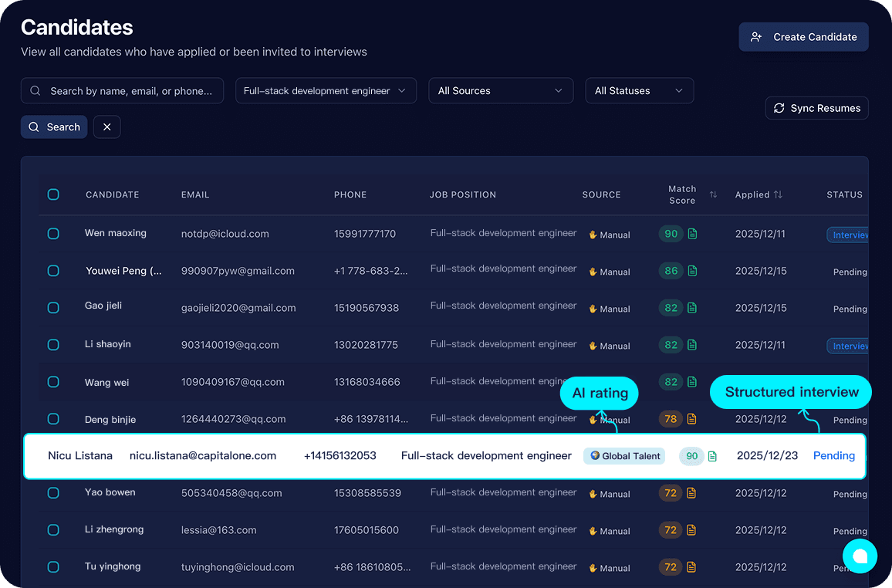Click the X clear-filters icon
This screenshot has height=588, width=892.
click(x=106, y=127)
